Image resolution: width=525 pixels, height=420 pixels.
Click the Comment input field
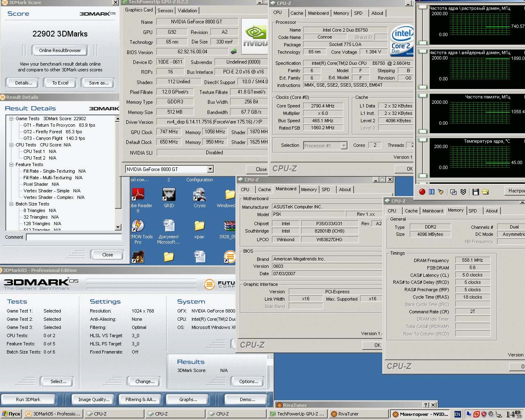[x=74, y=237]
